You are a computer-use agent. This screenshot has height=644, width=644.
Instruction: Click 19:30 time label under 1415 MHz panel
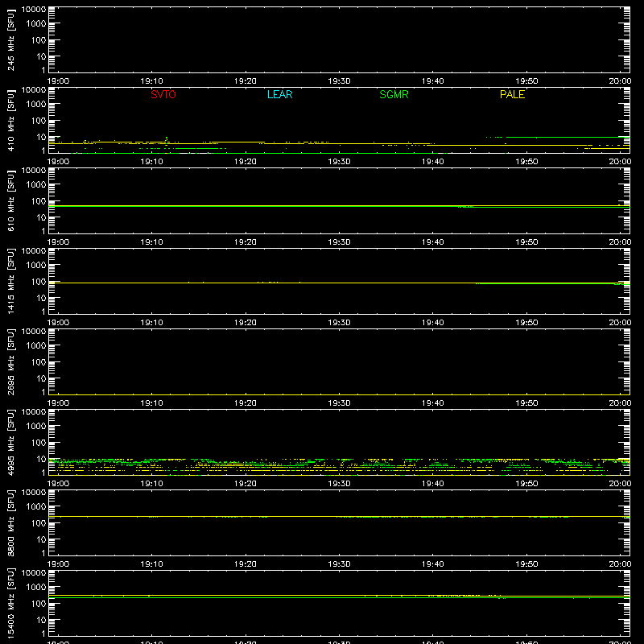point(339,323)
